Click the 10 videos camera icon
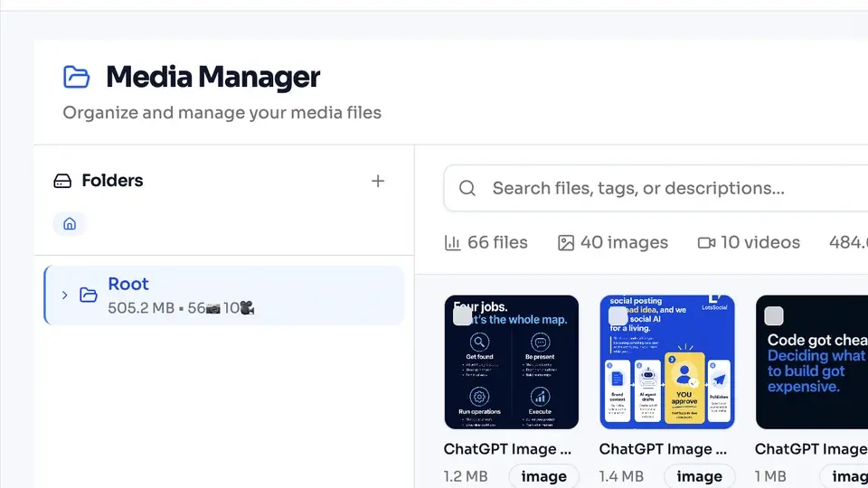Viewport: 868px width, 488px height. point(706,243)
